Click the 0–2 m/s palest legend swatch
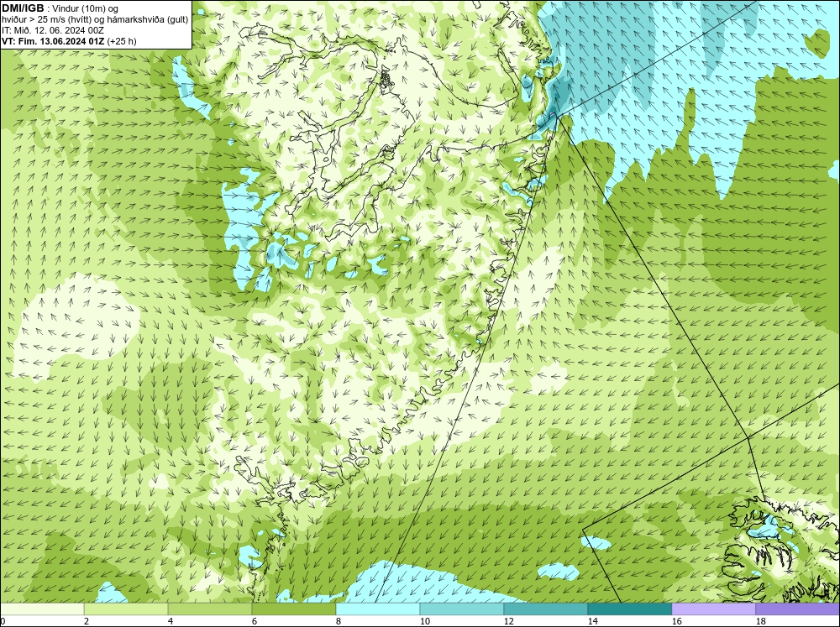Image resolution: width=840 pixels, height=627 pixels. point(42,609)
